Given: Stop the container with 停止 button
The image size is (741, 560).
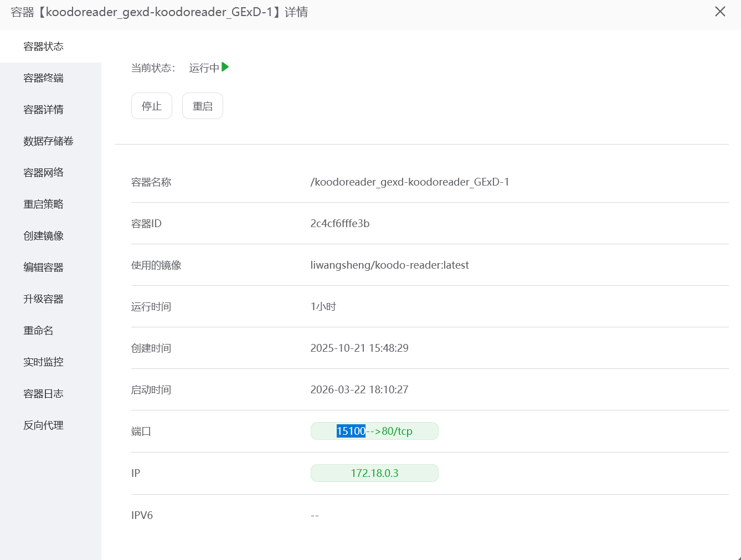Looking at the screenshot, I should pyautogui.click(x=152, y=106).
